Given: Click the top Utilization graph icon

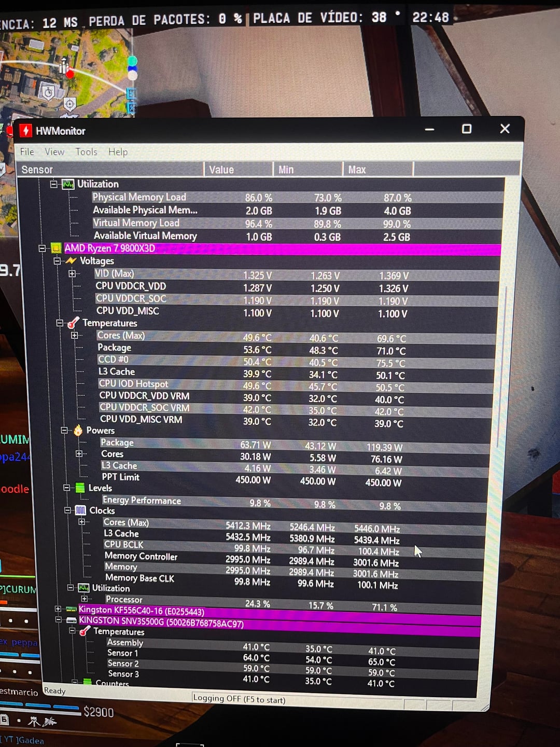Looking at the screenshot, I should point(68,184).
